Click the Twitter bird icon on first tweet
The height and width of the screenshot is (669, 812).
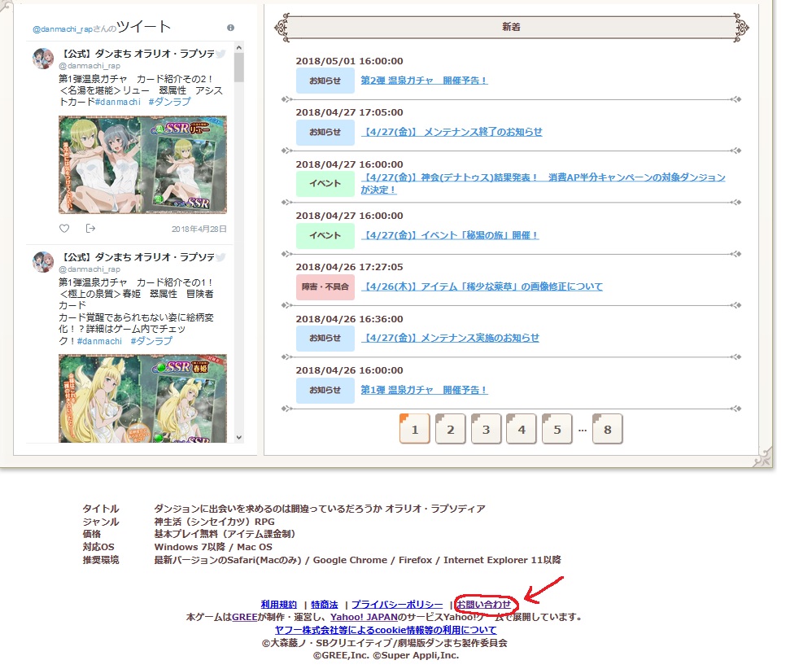(220, 54)
